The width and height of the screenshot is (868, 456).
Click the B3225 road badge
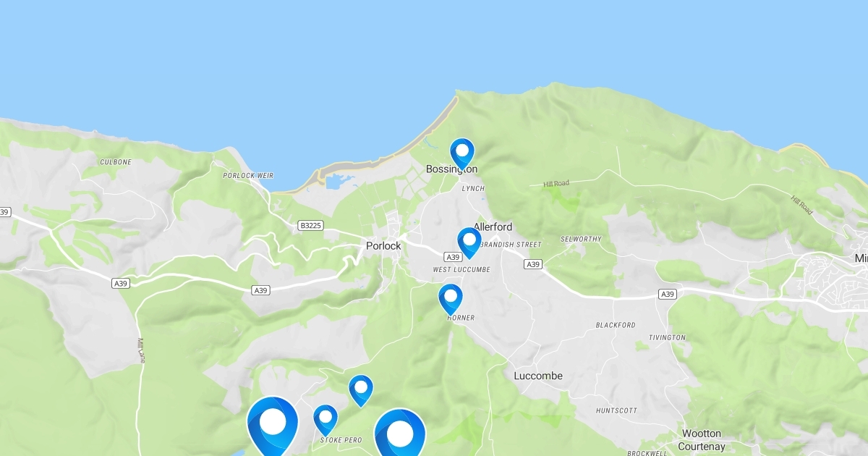[309, 226]
